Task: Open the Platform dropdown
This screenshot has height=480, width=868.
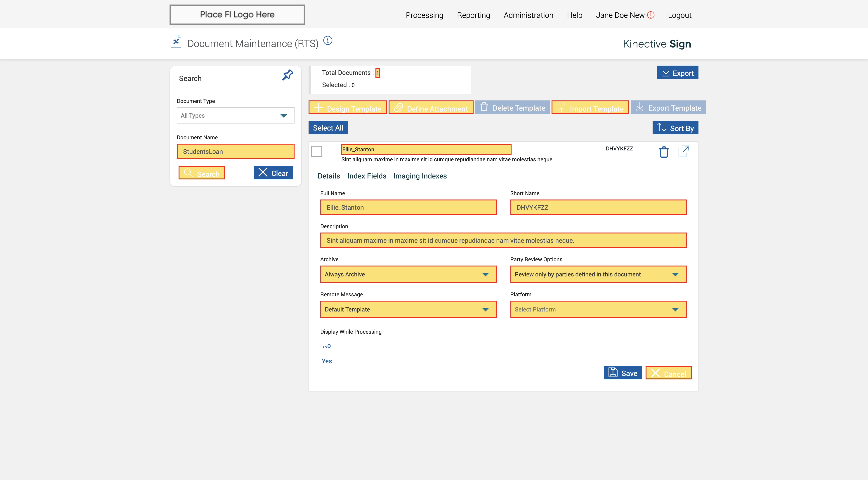Action: coord(598,309)
